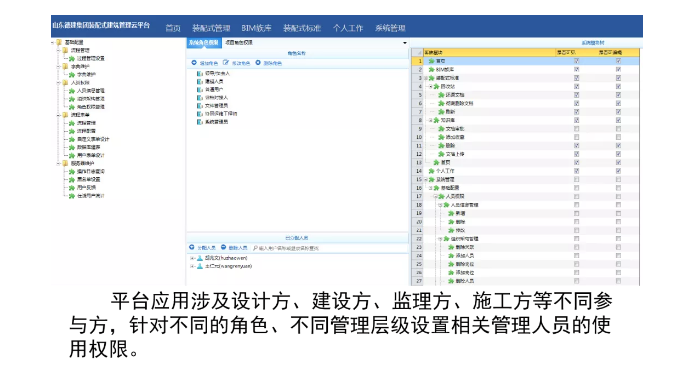
Task: Toggle editable checkbox in row 1
Action: (x=618, y=61)
